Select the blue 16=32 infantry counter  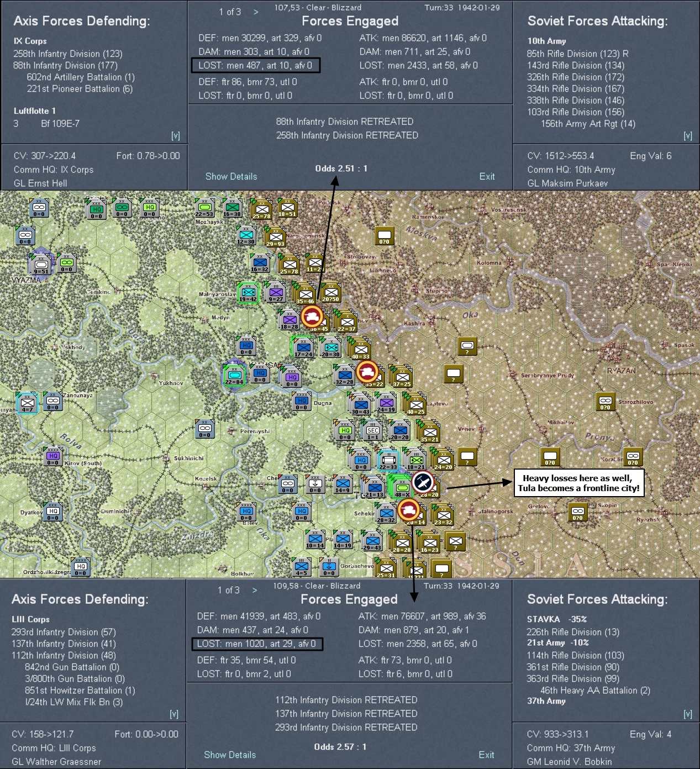click(x=260, y=264)
